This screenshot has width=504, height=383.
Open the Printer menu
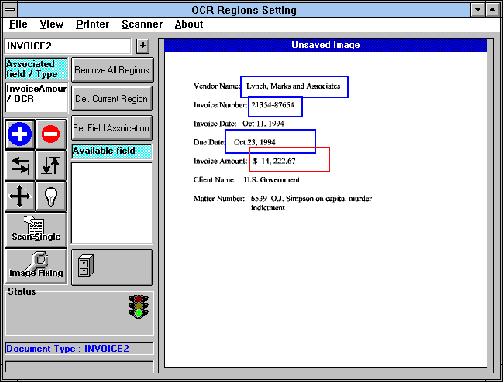(x=92, y=24)
